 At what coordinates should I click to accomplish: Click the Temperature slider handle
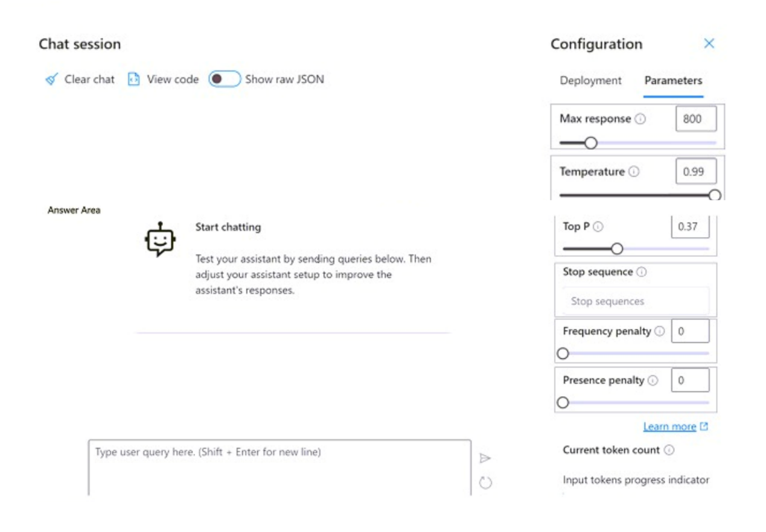point(715,195)
